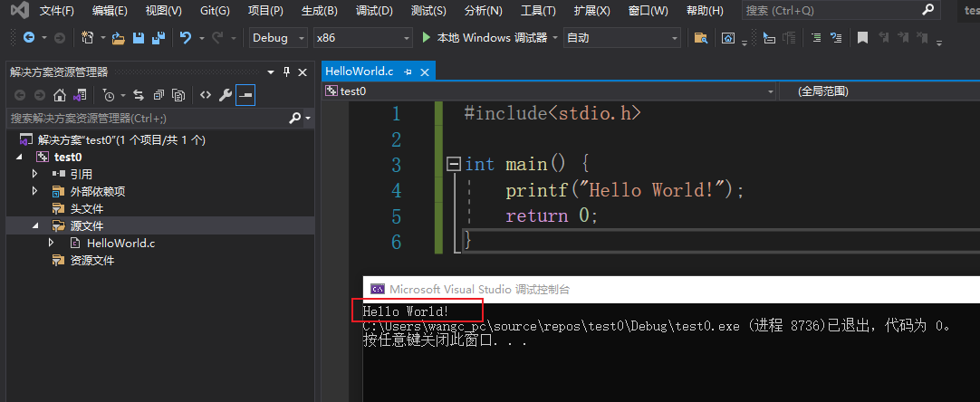The height and width of the screenshot is (402, 980).
Task: Open the 扩展(X) menu
Action: [x=591, y=11]
